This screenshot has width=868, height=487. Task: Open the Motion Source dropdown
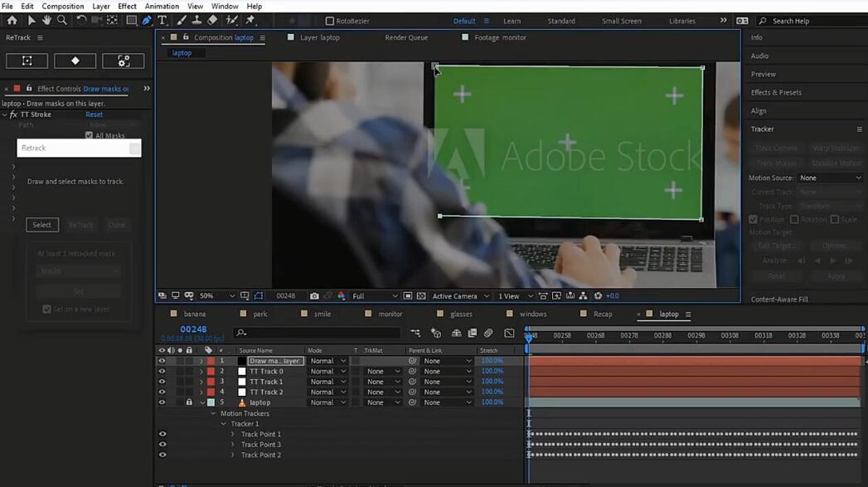click(x=830, y=178)
